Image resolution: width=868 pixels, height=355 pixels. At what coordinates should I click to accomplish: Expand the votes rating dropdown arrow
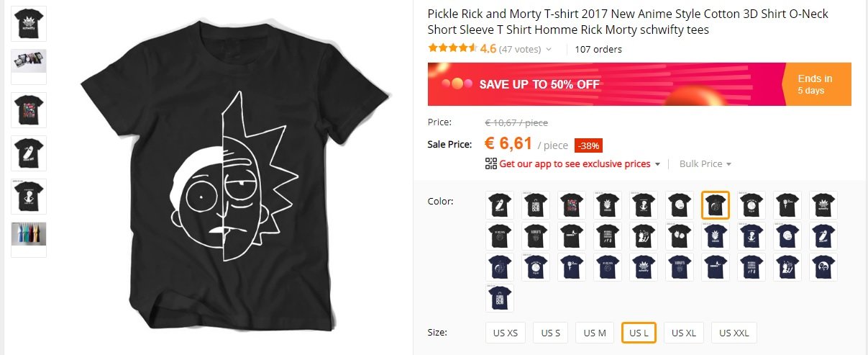549,50
